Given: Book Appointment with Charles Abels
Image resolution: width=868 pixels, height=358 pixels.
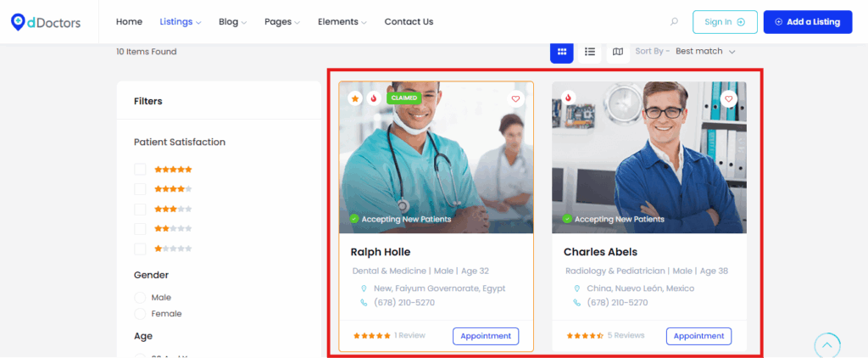Looking at the screenshot, I should [x=698, y=337].
